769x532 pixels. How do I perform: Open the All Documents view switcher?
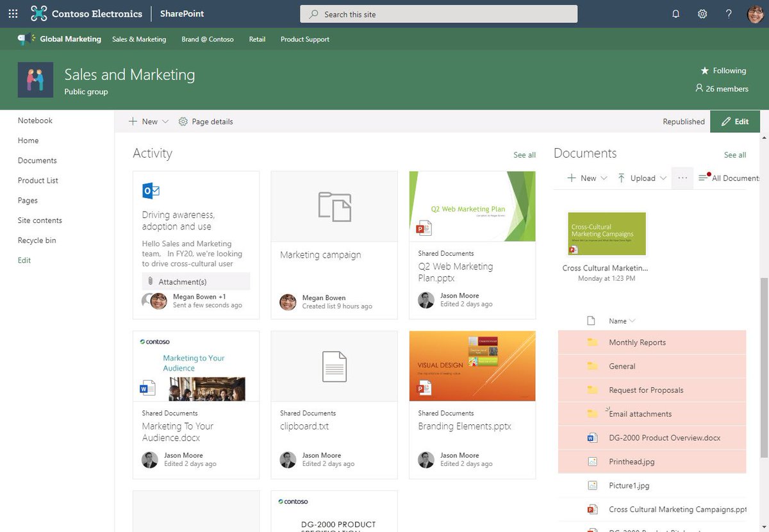[x=731, y=178]
